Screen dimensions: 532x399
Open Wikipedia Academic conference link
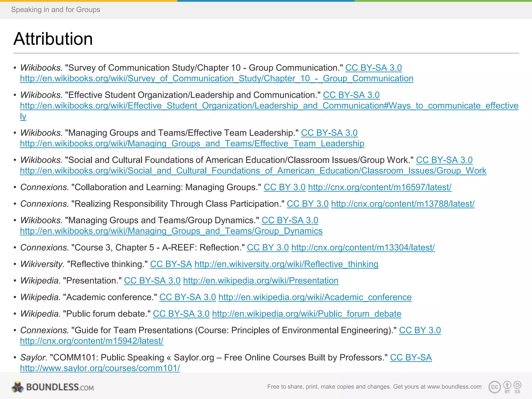click(x=315, y=297)
